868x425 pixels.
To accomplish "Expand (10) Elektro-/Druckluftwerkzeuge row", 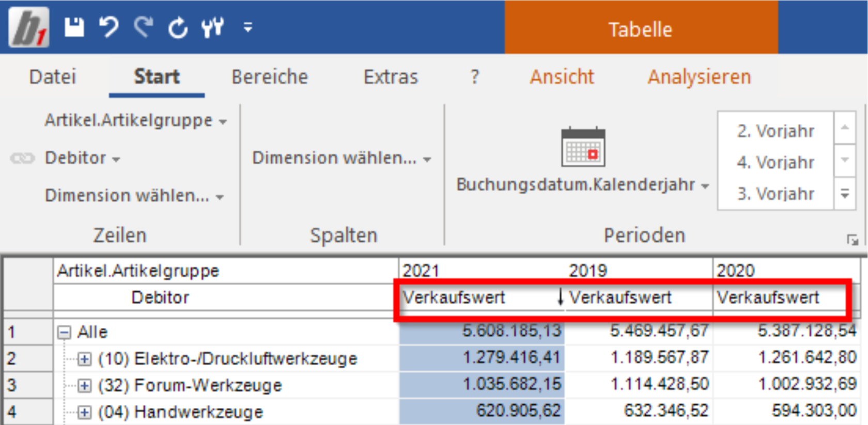I will tap(85, 359).
